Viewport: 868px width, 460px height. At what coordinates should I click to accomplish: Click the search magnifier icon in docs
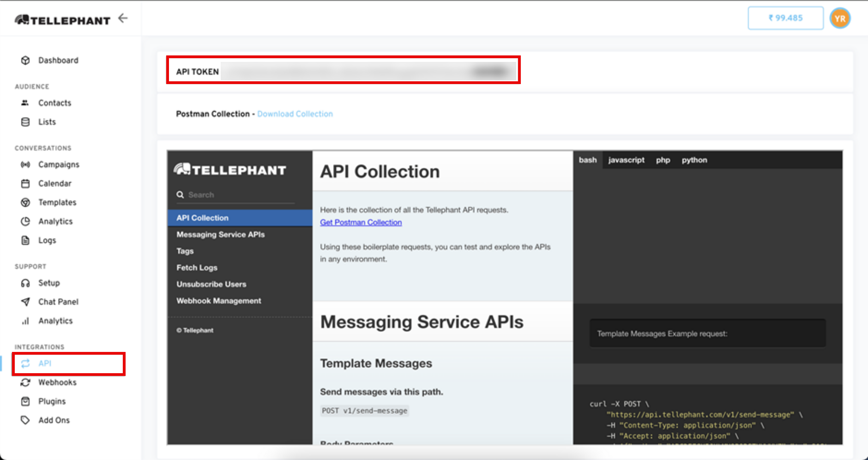tap(180, 195)
